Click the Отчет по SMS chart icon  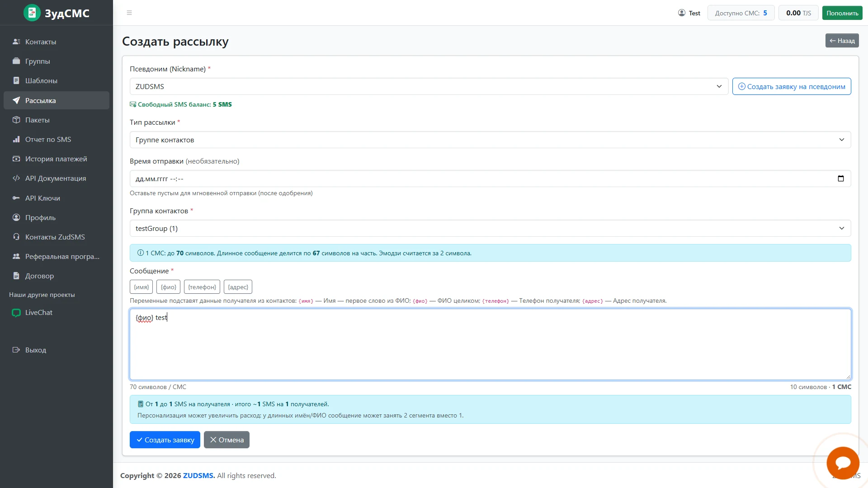point(16,139)
